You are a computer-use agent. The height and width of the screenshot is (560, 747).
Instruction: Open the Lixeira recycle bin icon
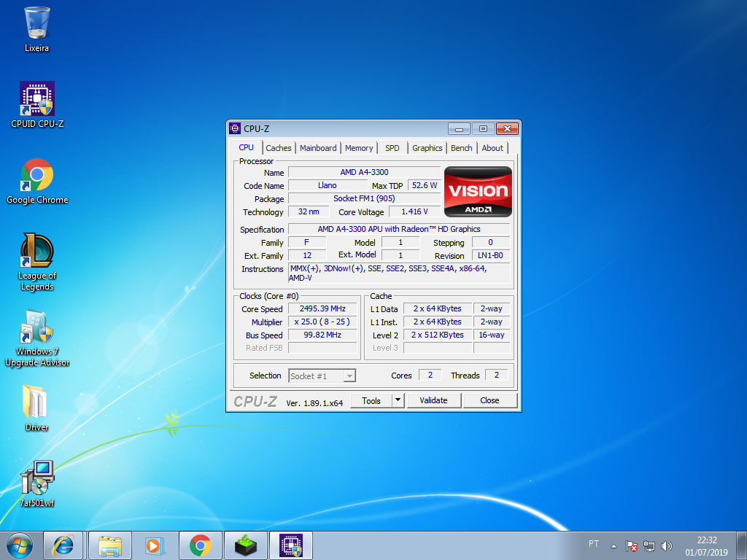[x=36, y=29]
